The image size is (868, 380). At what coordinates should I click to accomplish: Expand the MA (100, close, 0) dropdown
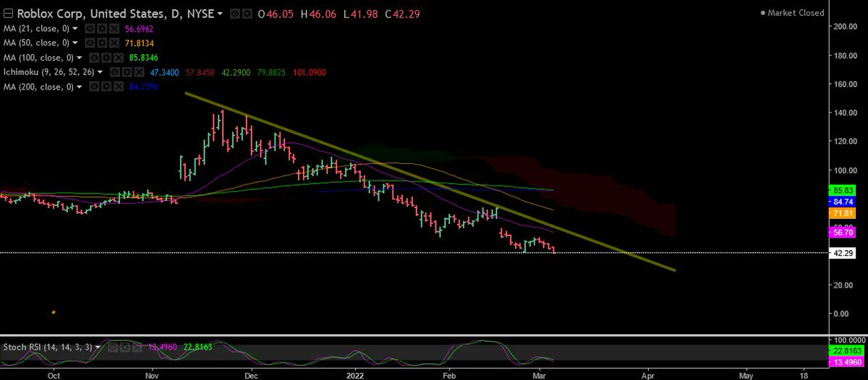(80, 58)
